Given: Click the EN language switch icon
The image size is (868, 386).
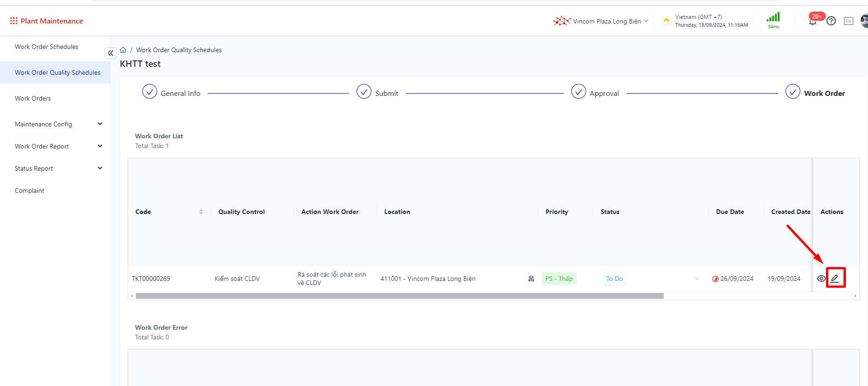Looking at the screenshot, I should (848, 21).
